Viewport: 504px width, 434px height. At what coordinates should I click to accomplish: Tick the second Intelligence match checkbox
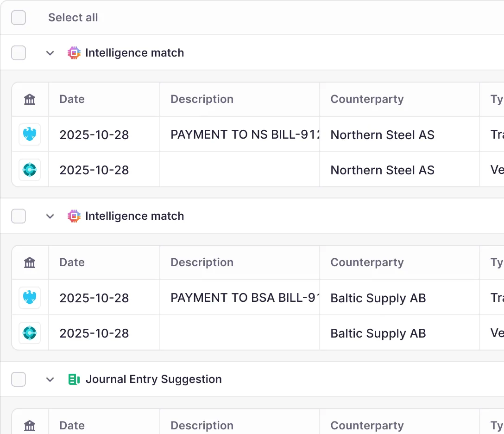[19, 216]
